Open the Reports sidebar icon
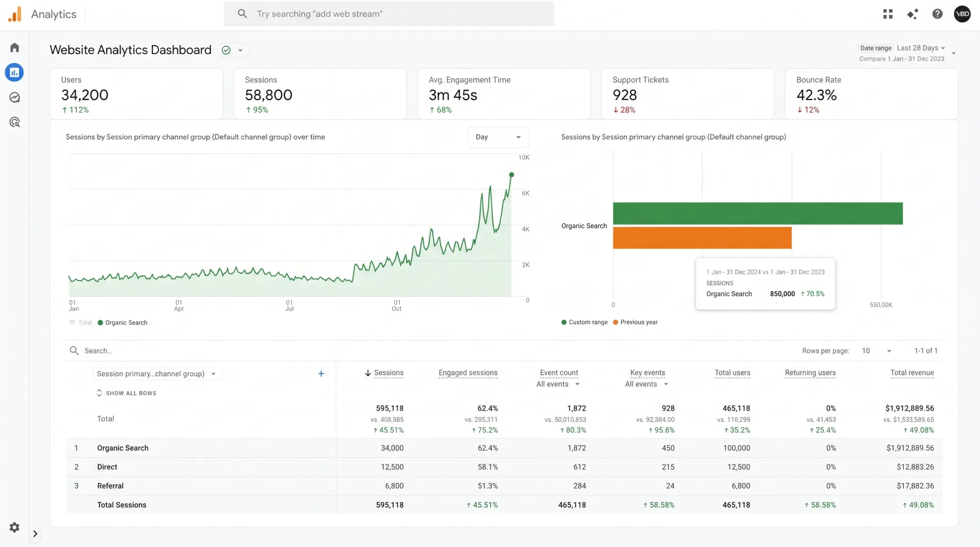 (14, 72)
